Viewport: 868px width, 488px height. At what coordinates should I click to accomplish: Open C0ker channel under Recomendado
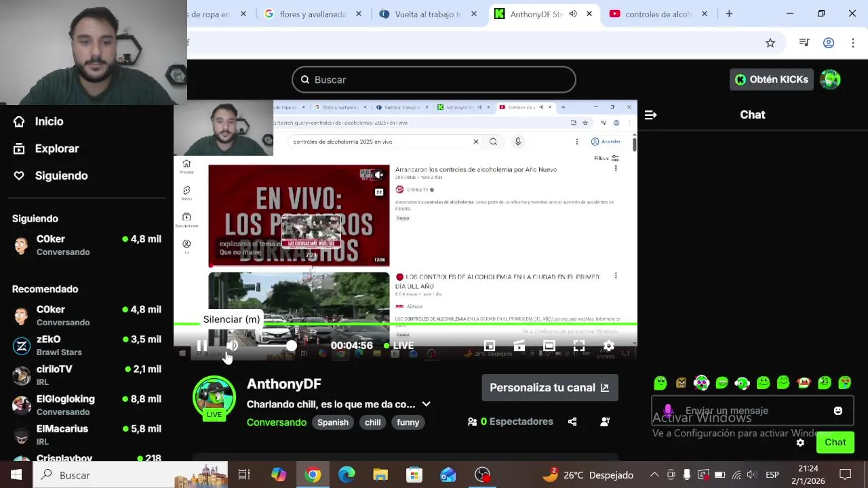point(87,315)
